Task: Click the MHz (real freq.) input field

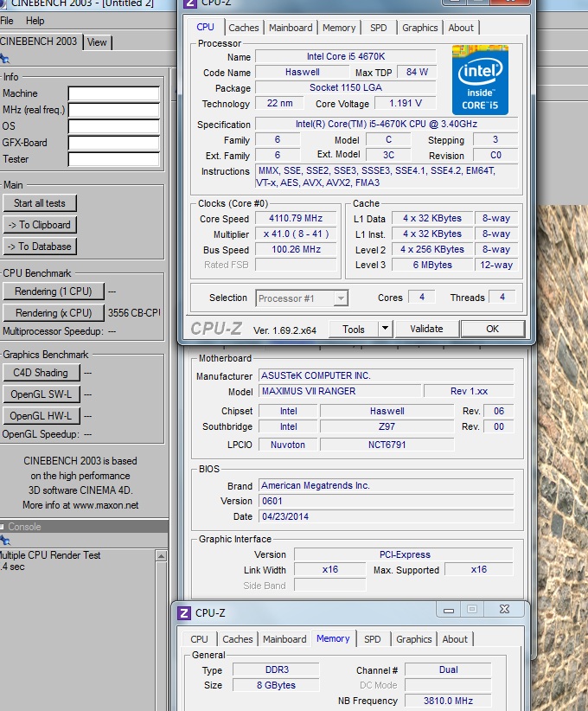Action: coord(114,110)
